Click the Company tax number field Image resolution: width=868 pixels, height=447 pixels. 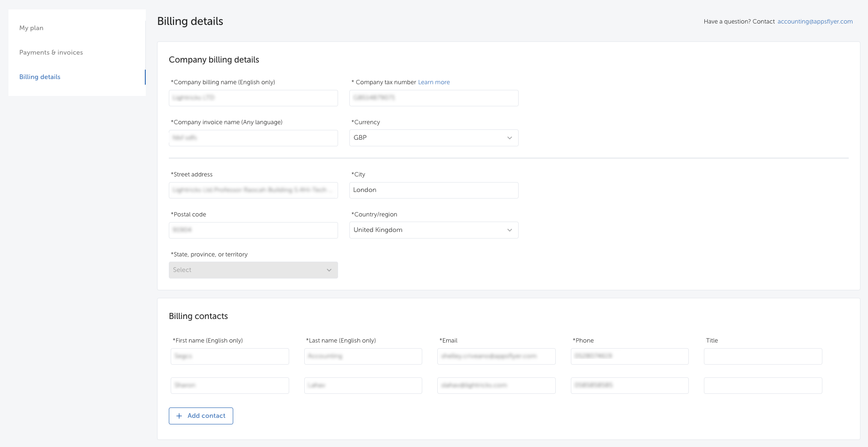click(434, 98)
